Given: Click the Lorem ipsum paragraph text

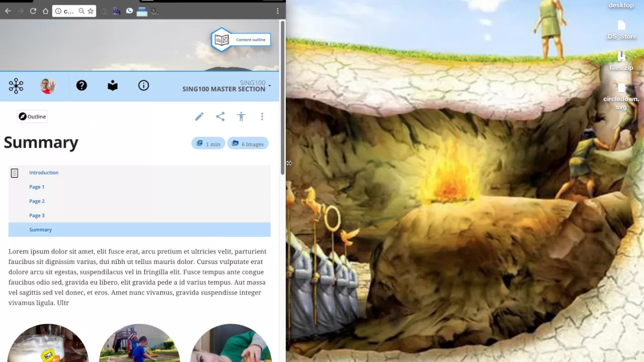Looking at the screenshot, I should click(137, 277).
